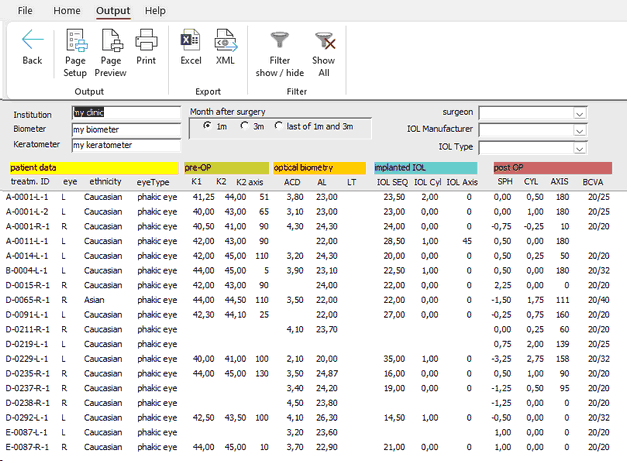The height and width of the screenshot is (461, 627).
Task: Switch to the Home tab
Action: click(x=67, y=10)
